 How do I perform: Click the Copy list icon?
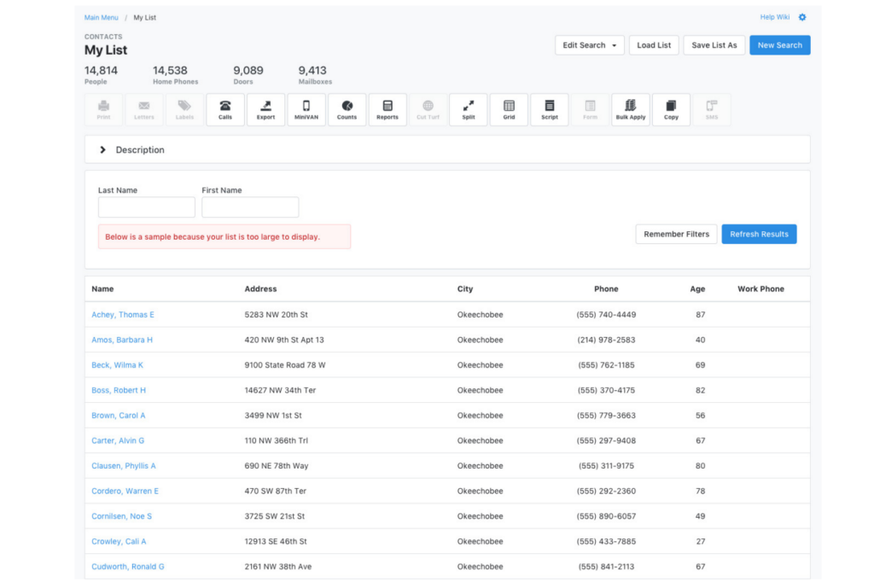(x=671, y=109)
